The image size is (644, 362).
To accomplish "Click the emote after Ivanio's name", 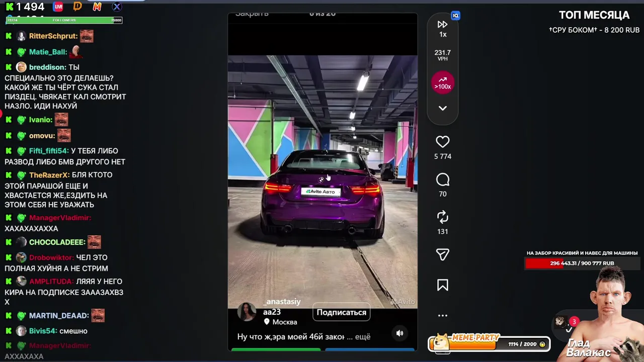I will 61,120.
